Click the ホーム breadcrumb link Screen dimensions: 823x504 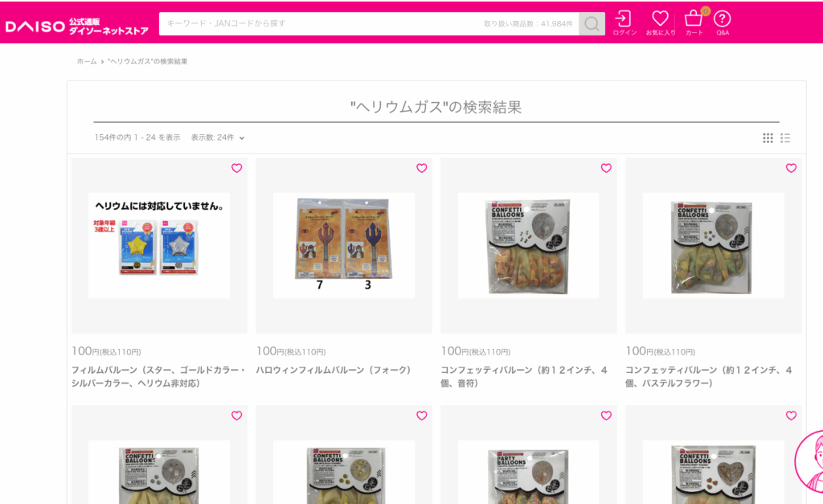(x=87, y=61)
